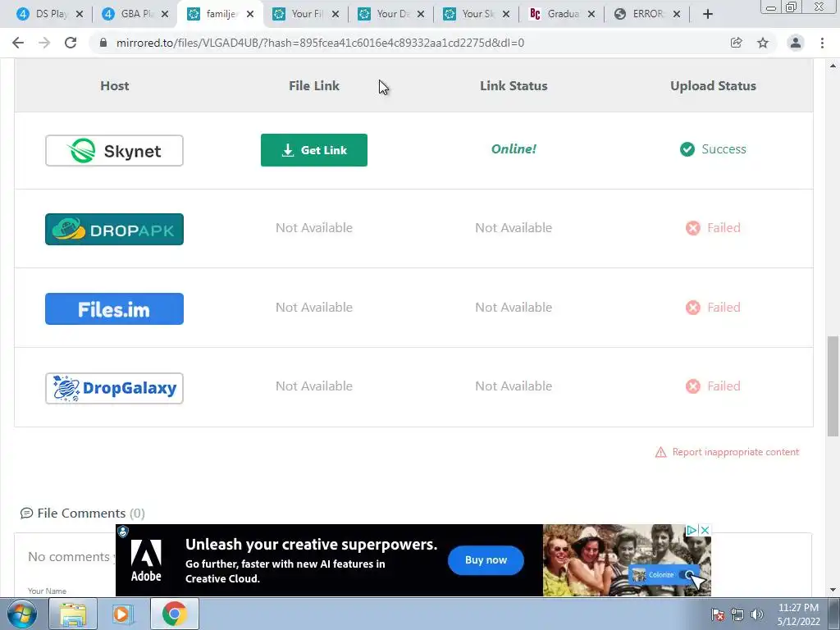This screenshot has width=840, height=630.
Task: Click the lock site info icon
Action: pyautogui.click(x=103, y=43)
